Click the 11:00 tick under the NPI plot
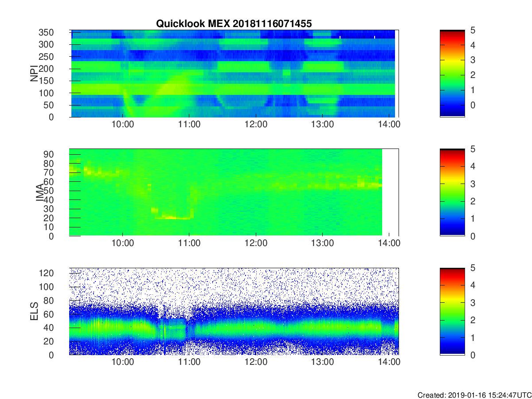The height and width of the screenshot is (399, 532). [189, 124]
